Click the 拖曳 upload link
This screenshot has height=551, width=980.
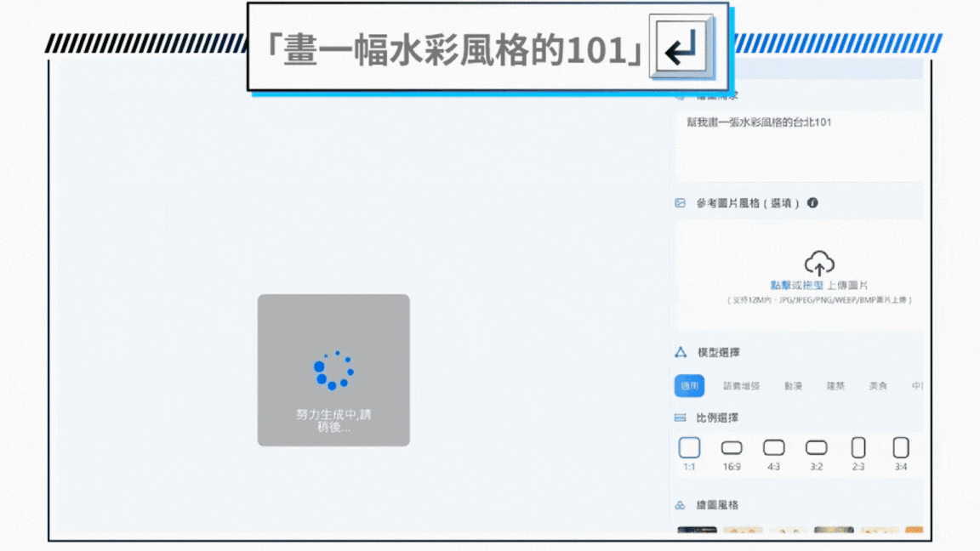point(813,286)
